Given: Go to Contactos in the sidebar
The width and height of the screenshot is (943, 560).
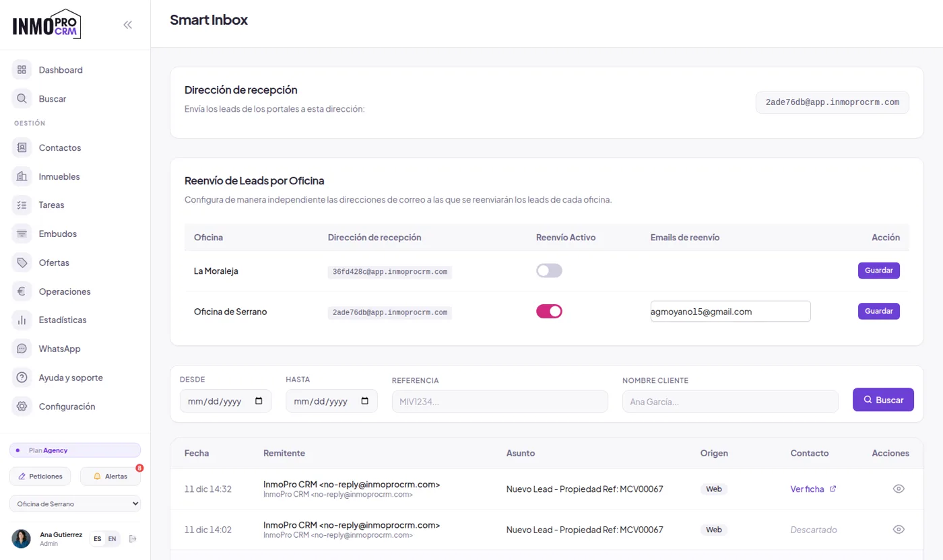Looking at the screenshot, I should pos(60,148).
